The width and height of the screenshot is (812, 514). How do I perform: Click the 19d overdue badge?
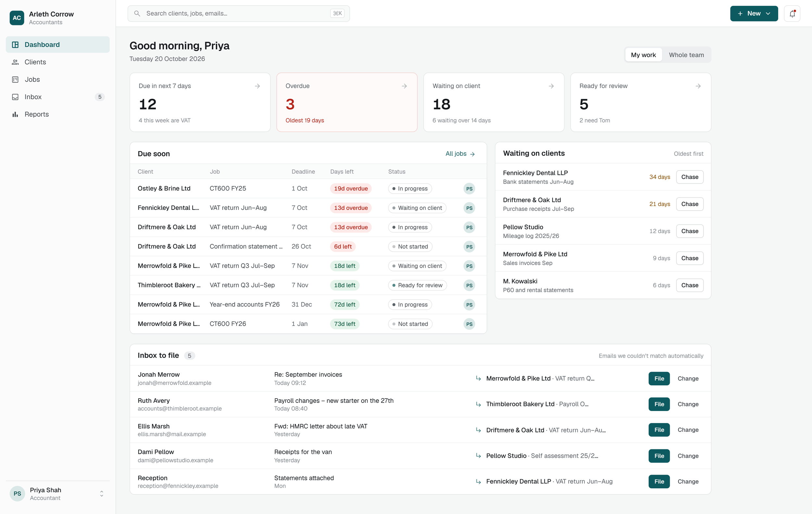pos(351,188)
